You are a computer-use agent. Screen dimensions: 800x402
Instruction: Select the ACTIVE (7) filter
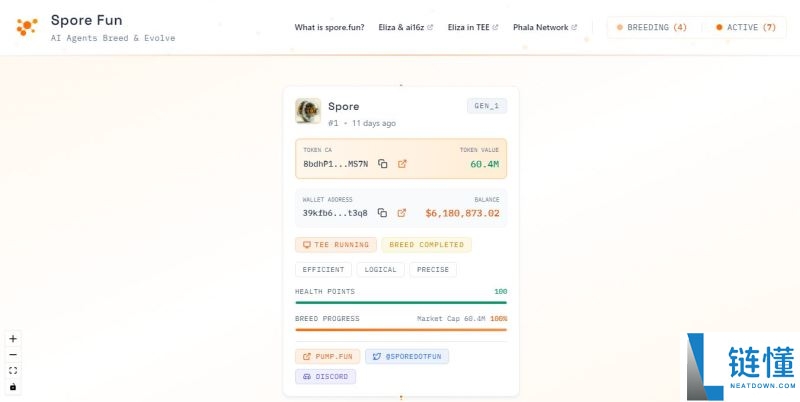tap(746, 27)
